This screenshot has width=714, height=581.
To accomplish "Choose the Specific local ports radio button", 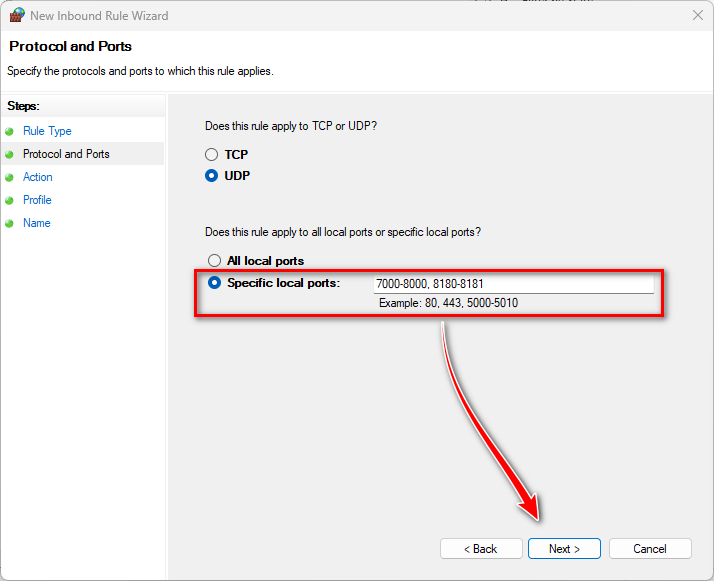I will [214, 283].
